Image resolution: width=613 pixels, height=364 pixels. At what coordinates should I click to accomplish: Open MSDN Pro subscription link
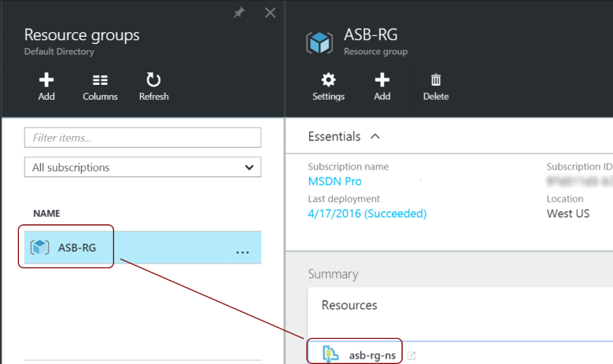pyautogui.click(x=334, y=182)
